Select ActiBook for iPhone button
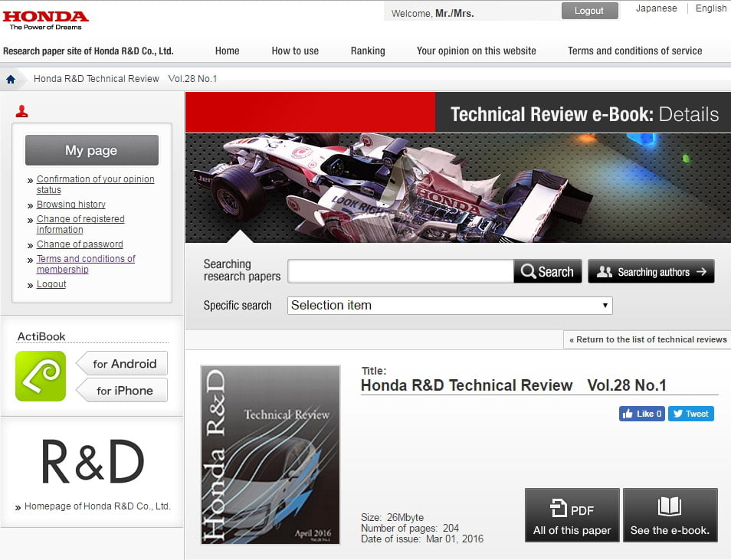Screen dimensions: 731x560 point(122,390)
